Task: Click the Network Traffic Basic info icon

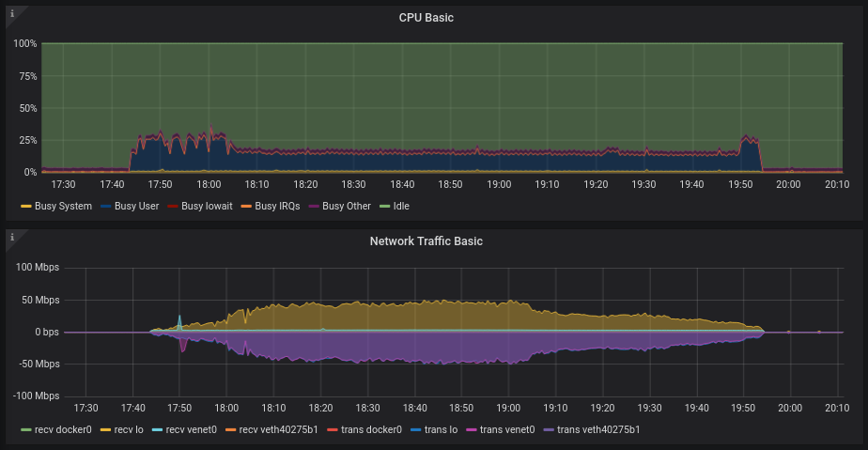Action: 12,237
